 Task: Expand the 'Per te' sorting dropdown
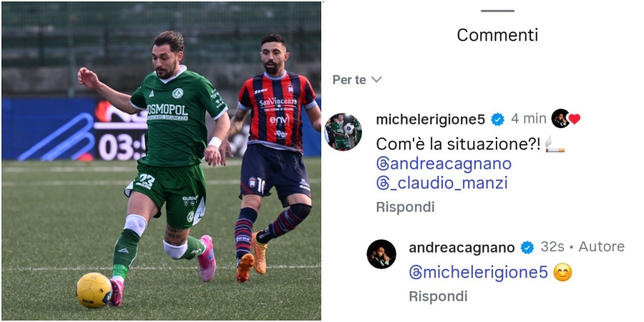pos(357,79)
